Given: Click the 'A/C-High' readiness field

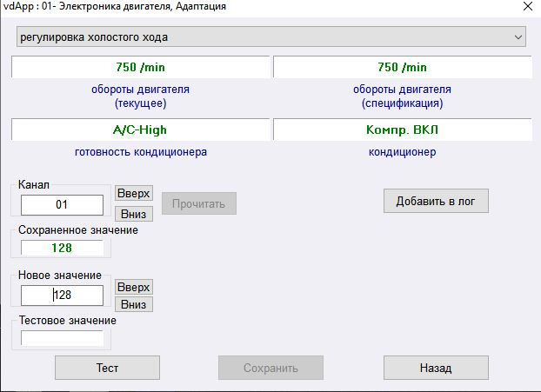Looking at the screenshot, I should click(141, 130).
